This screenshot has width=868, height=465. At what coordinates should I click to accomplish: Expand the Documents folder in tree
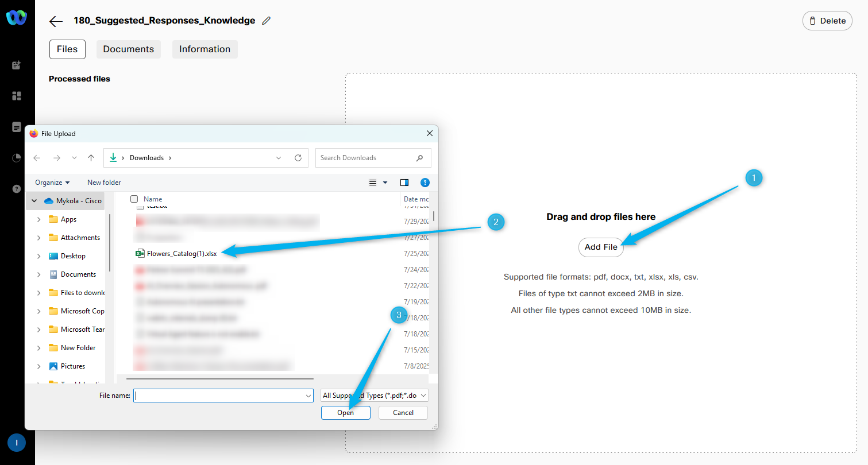click(x=38, y=274)
